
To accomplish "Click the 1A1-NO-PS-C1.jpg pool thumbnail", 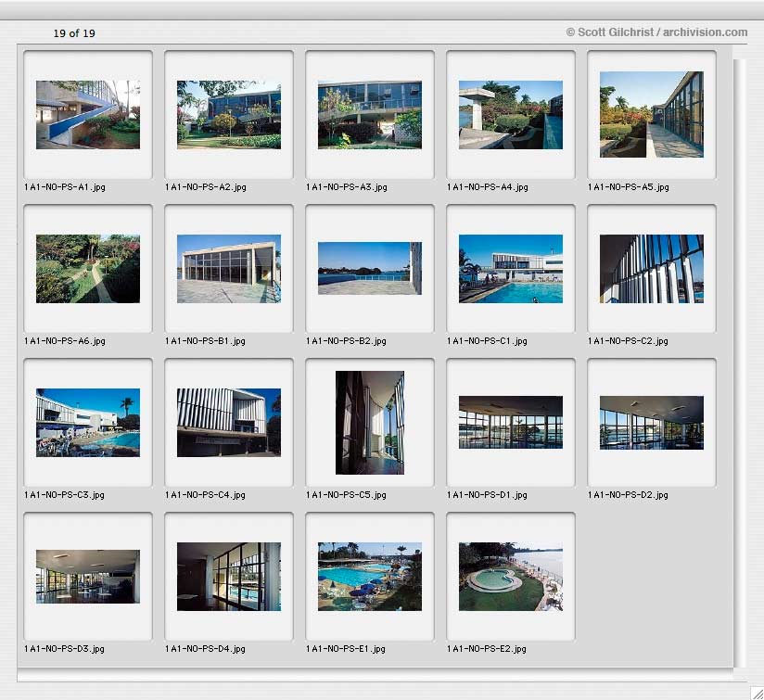I will tap(511, 269).
